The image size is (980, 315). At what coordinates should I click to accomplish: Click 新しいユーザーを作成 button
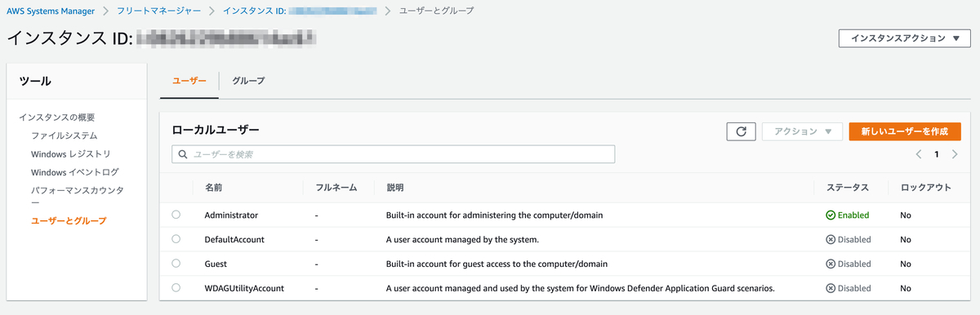click(905, 131)
